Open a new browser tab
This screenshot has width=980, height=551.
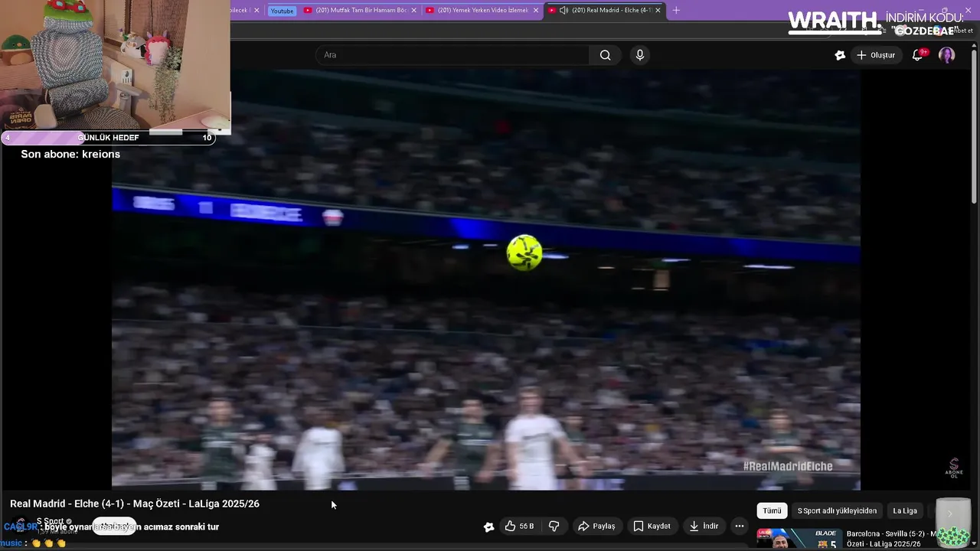click(676, 10)
